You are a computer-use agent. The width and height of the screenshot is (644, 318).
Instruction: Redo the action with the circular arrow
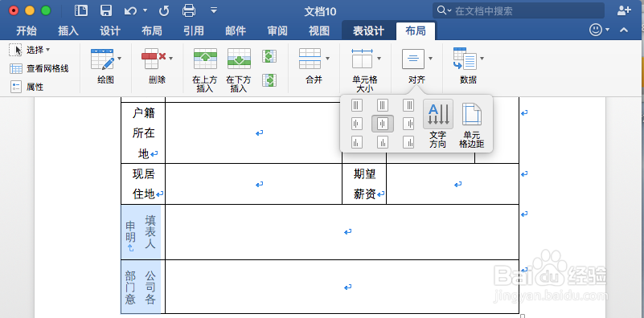(164, 11)
